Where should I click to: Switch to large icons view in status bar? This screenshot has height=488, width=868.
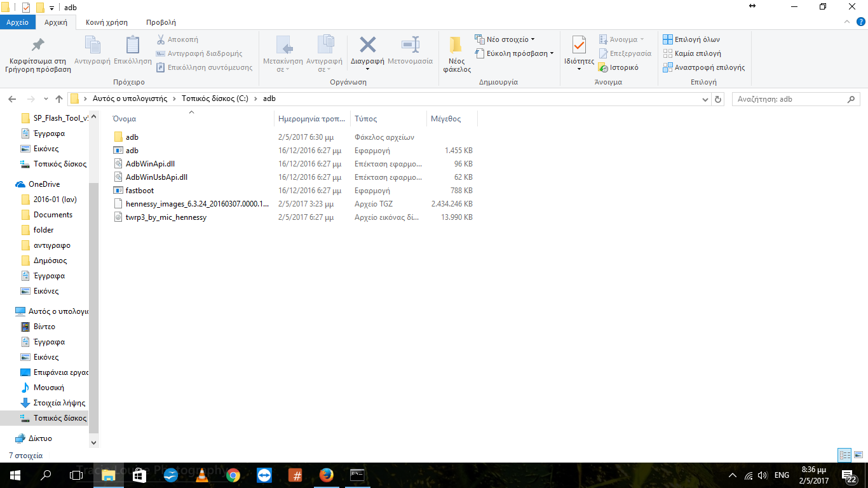858,455
